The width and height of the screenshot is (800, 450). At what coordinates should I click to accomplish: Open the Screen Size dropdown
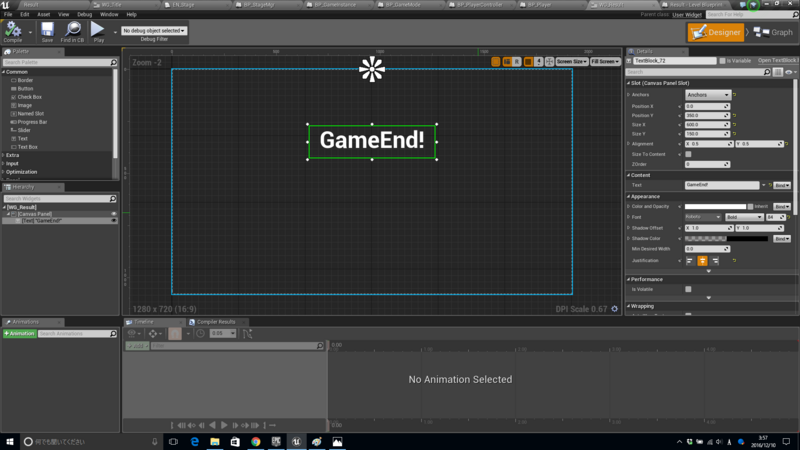571,62
